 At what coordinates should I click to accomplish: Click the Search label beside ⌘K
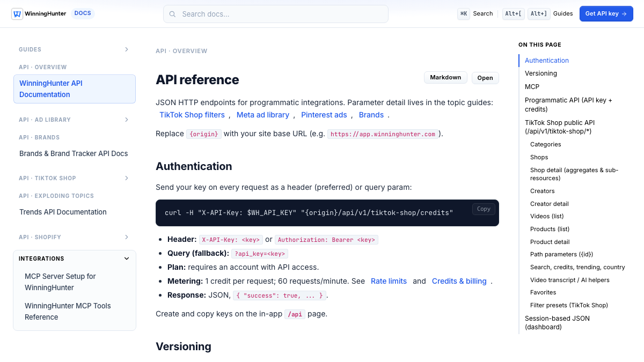tap(482, 14)
